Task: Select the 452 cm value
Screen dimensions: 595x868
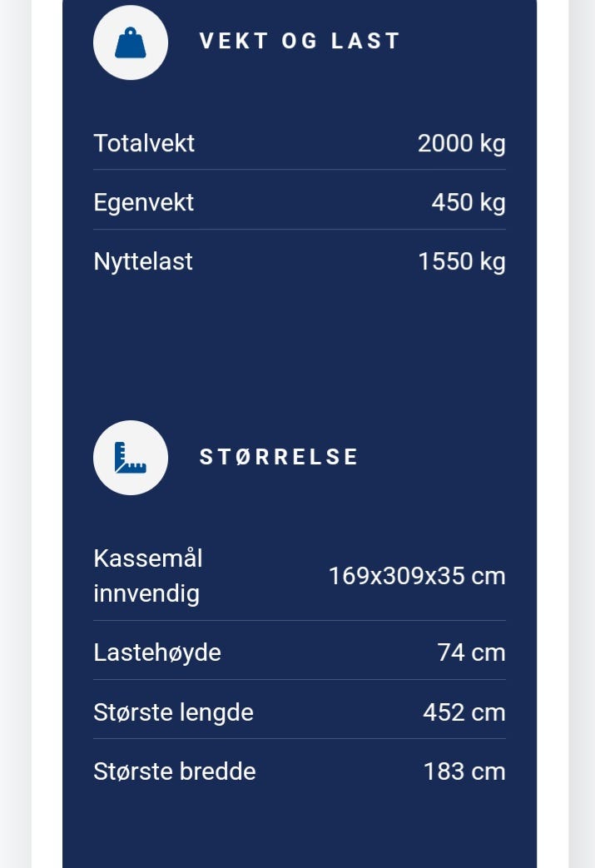Action: tap(464, 712)
